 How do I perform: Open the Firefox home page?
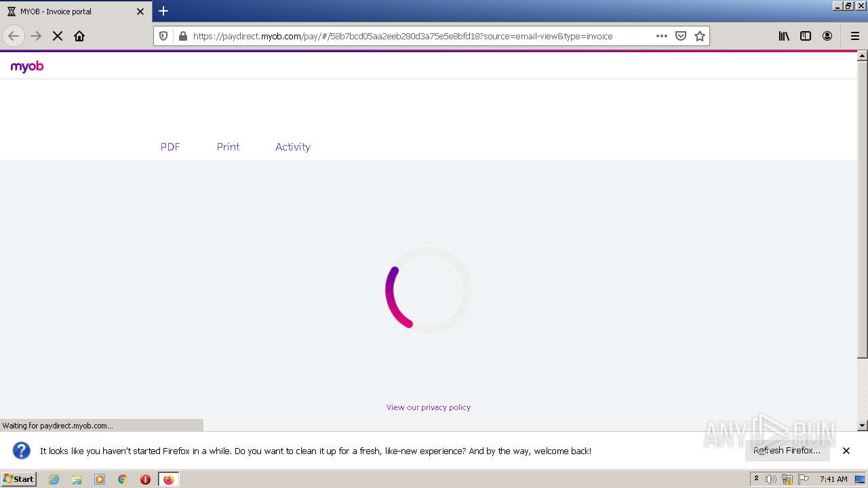79,36
